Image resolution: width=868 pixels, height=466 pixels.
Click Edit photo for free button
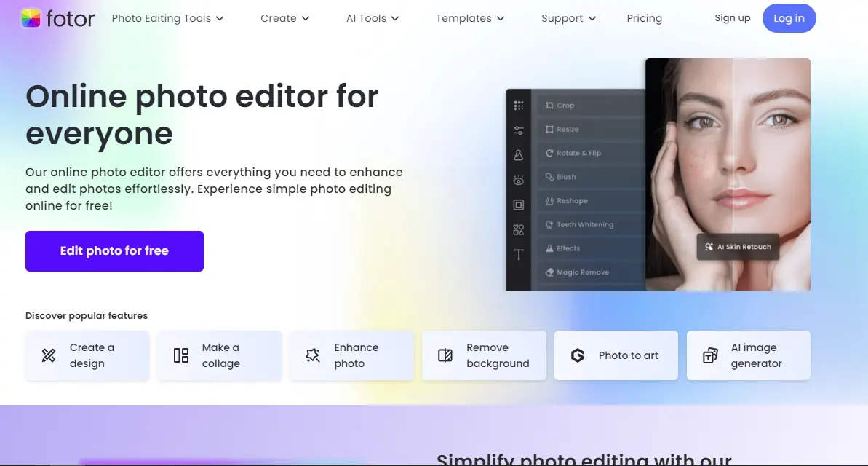(x=114, y=251)
